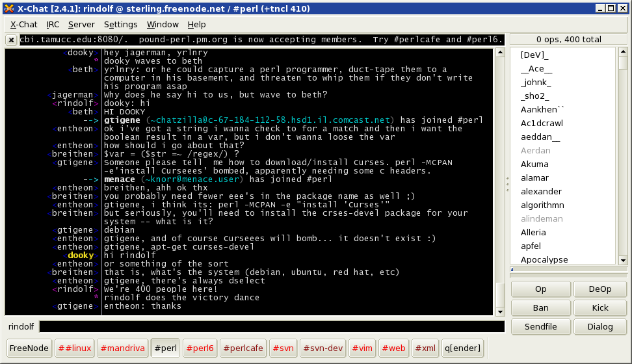The width and height of the screenshot is (632, 364).
Task: Click the channel topic text field
Action: 262,40
